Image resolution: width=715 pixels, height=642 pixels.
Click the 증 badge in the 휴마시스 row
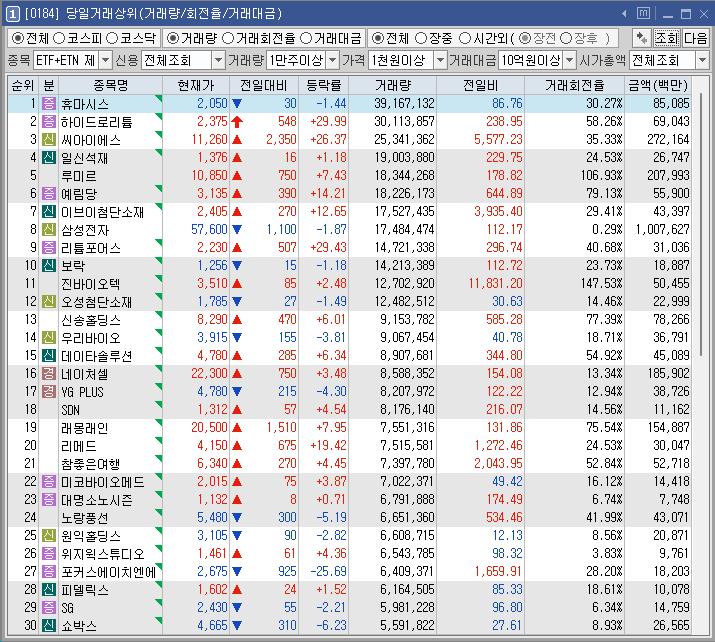49,103
